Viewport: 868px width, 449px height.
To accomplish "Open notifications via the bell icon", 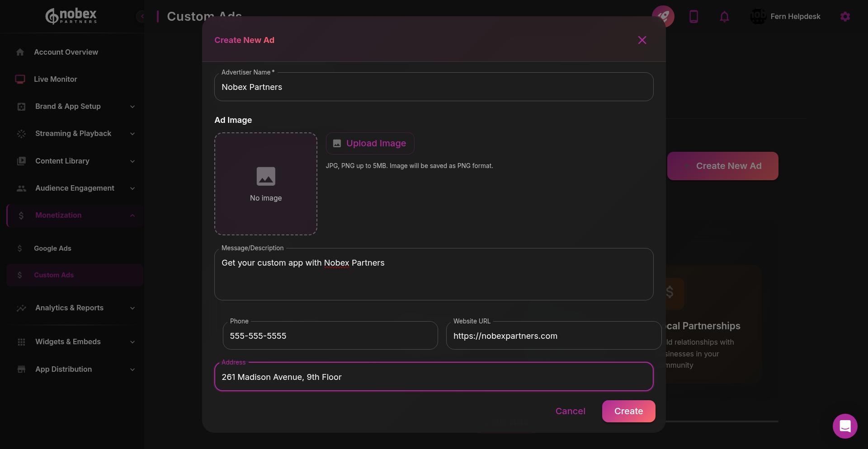I will click(x=724, y=16).
